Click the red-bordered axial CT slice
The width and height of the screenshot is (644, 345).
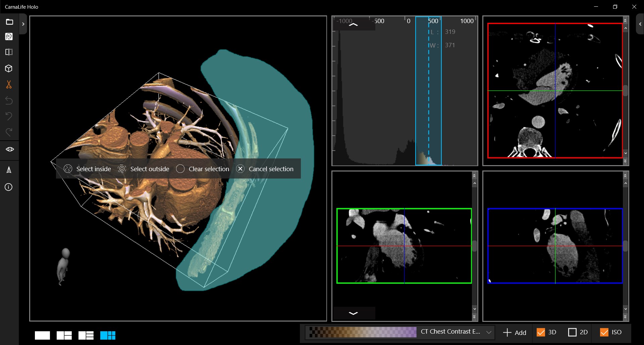555,90
